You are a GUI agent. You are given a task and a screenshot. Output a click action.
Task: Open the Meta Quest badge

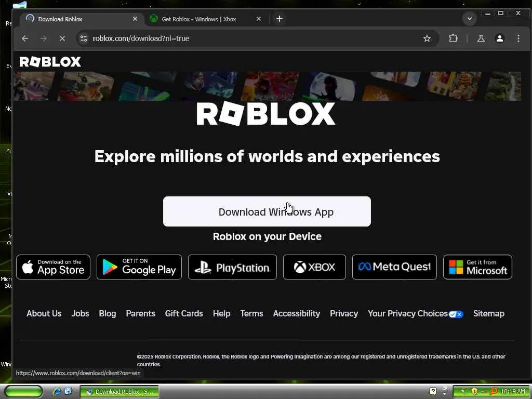coord(395,267)
